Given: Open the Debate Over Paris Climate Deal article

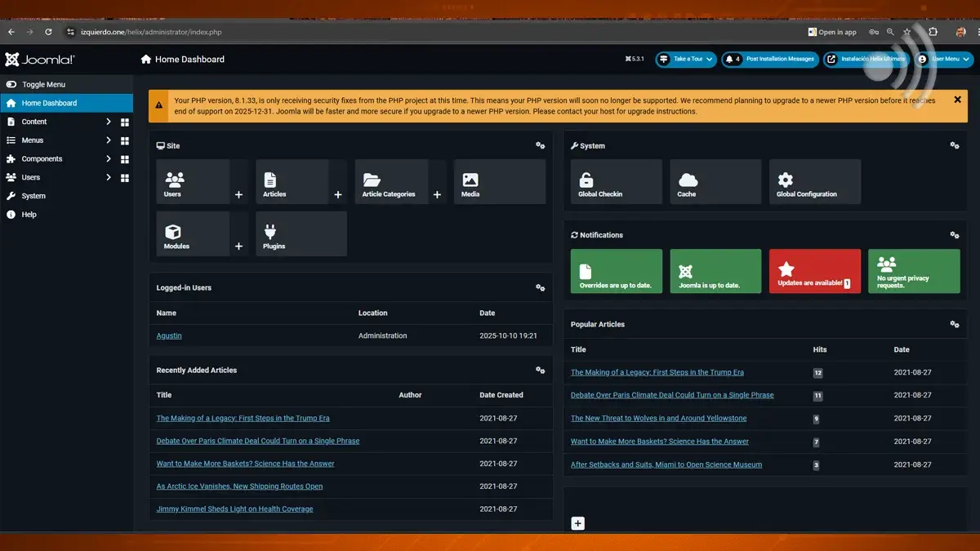Looking at the screenshot, I should [257, 440].
